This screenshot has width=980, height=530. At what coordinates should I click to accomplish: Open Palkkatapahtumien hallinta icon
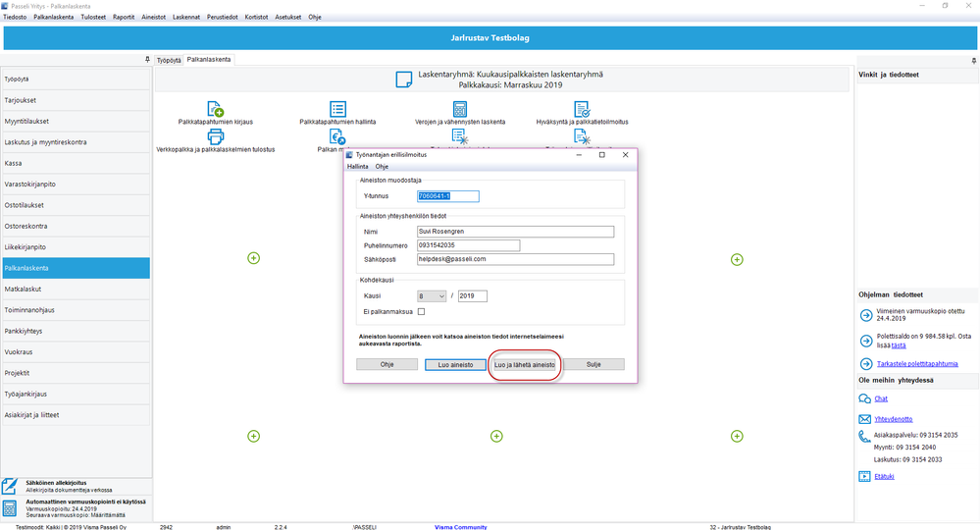point(337,109)
